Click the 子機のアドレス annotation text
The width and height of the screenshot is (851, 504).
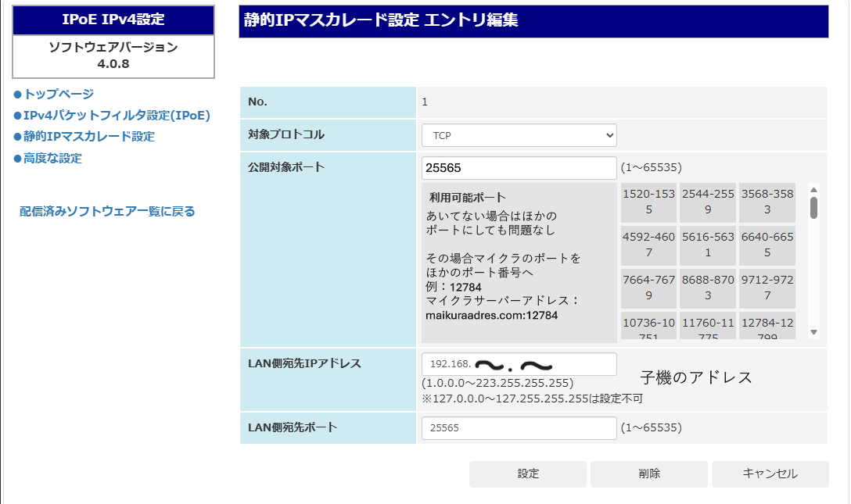click(x=696, y=377)
